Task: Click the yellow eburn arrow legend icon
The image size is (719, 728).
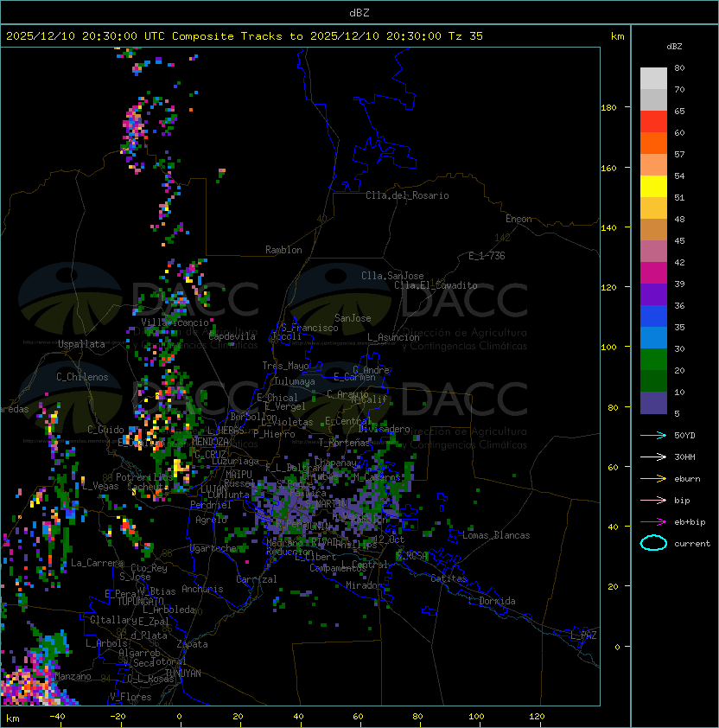Action: point(653,479)
